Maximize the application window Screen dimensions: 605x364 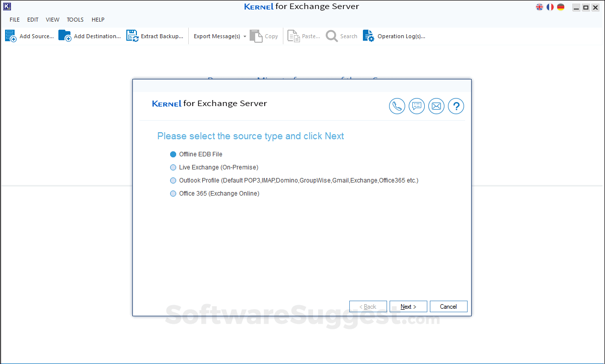point(585,8)
